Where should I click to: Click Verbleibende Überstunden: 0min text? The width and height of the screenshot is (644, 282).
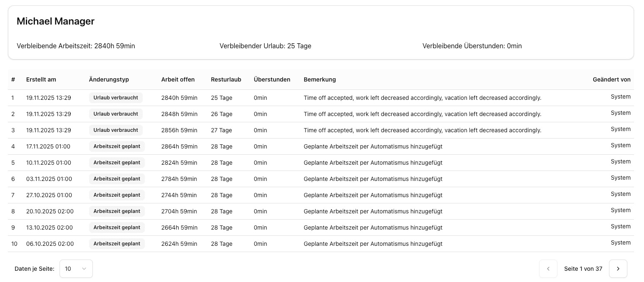point(472,46)
